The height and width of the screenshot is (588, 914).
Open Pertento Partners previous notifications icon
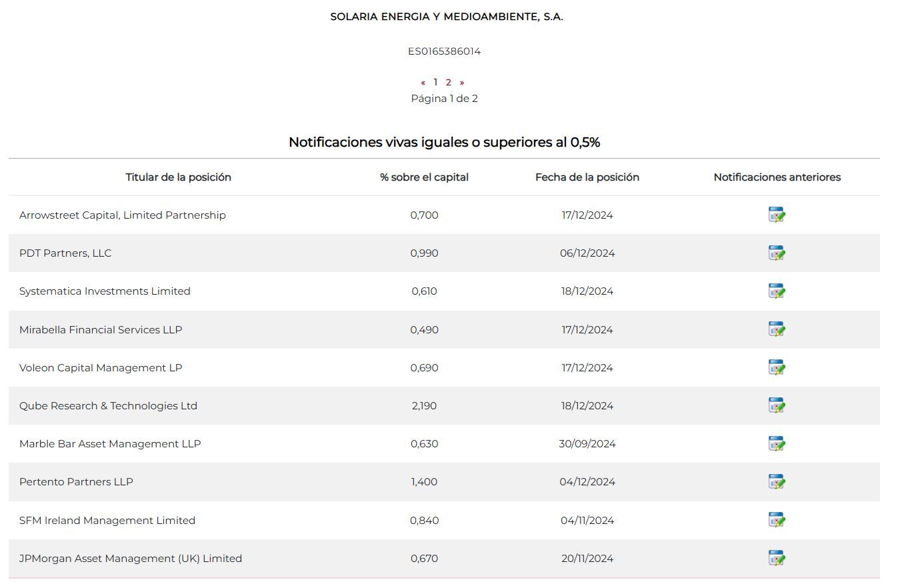pyautogui.click(x=777, y=482)
